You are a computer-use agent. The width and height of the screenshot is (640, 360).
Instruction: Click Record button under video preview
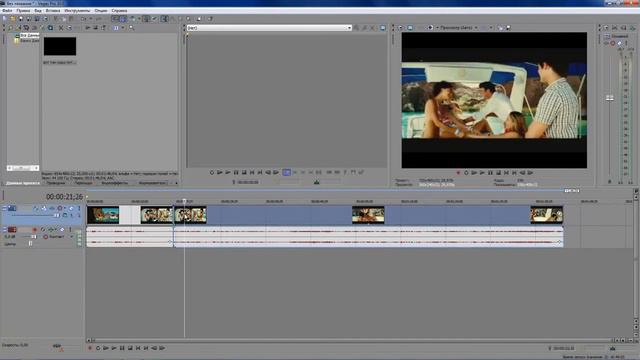click(458, 173)
